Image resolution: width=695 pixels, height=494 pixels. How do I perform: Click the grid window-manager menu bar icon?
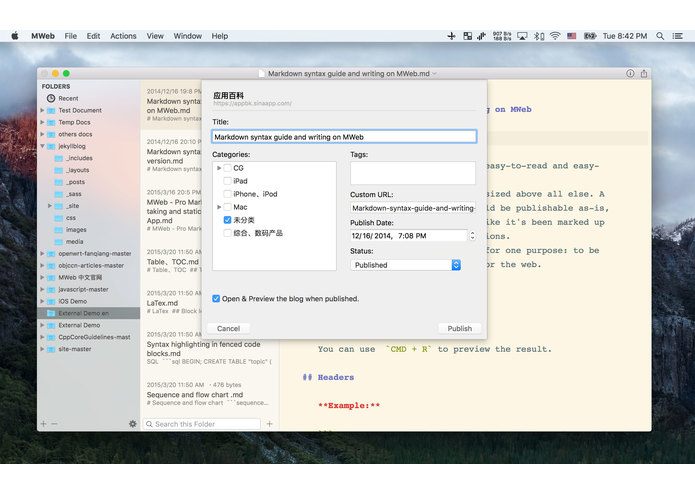(467, 36)
